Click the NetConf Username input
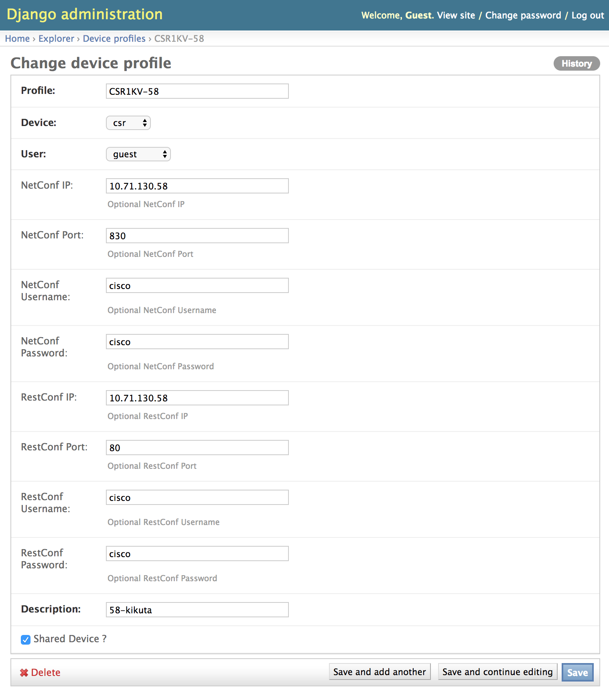 (x=197, y=285)
